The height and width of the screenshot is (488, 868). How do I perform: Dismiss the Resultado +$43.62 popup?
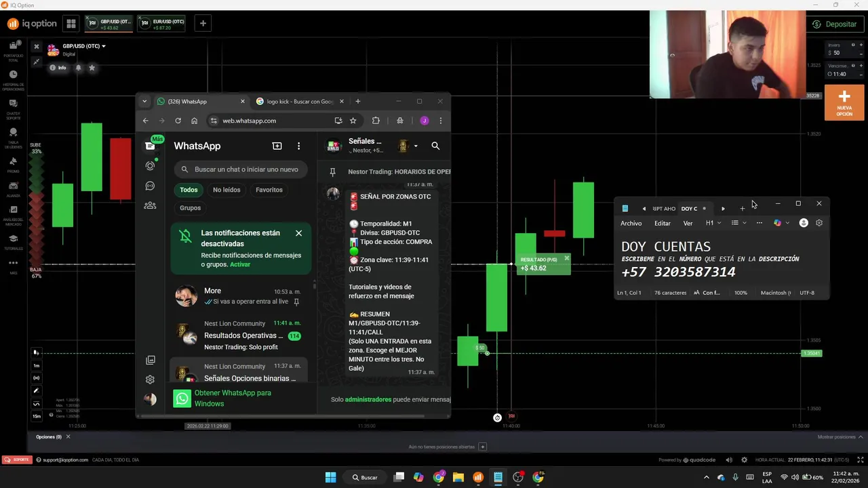pos(567,258)
